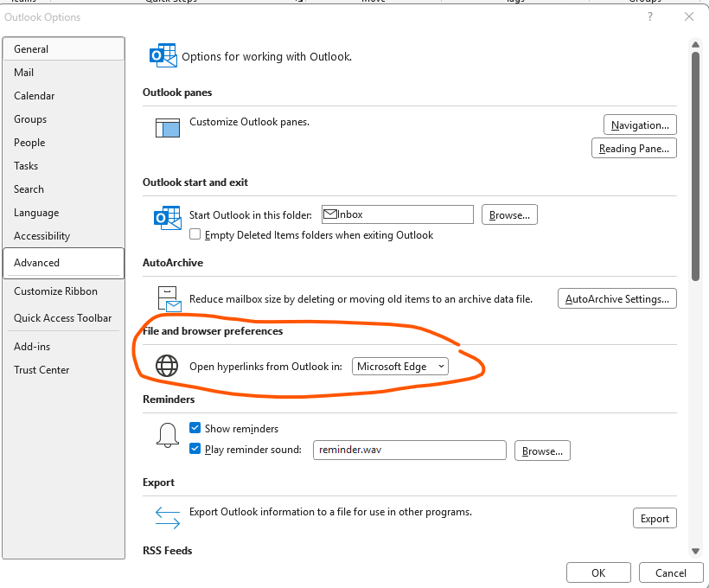Click 'Reduce mailbox size' description text
This screenshot has height=588, width=709.
pos(361,299)
